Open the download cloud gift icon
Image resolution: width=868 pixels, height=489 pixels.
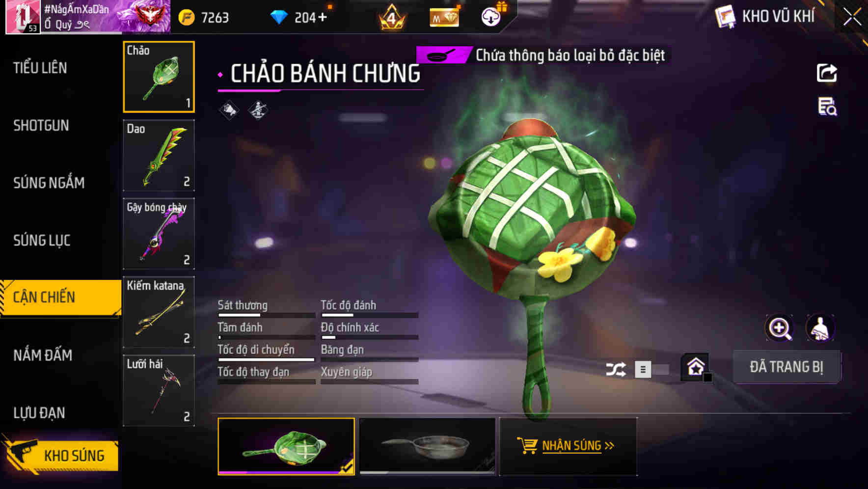[x=491, y=16]
